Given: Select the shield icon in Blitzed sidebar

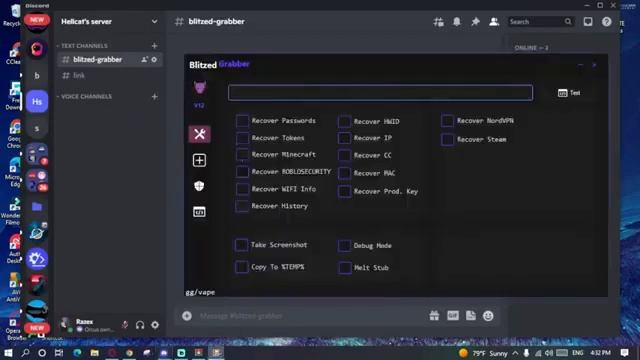Looking at the screenshot, I should point(199,186).
